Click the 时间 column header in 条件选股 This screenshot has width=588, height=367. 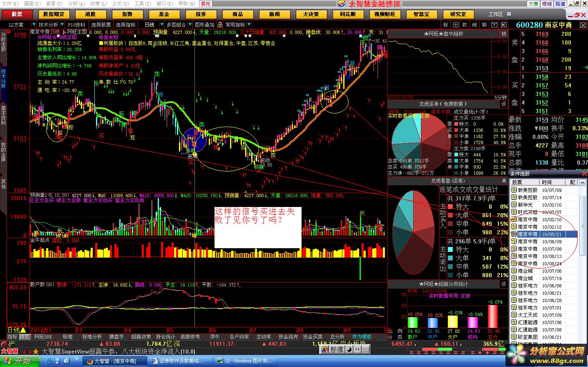click(552, 182)
